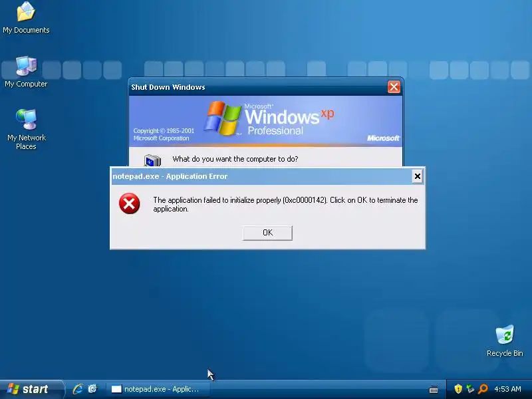Select the My Computer desktop icon
This screenshot has width=532, height=399.
coord(26,72)
